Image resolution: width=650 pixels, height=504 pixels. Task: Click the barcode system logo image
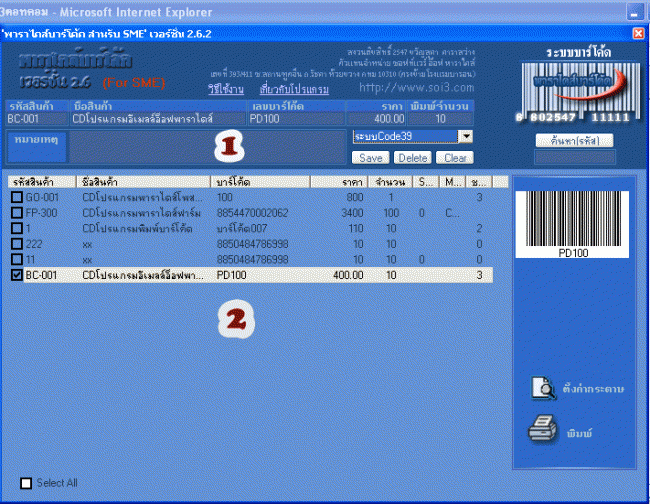[580, 92]
